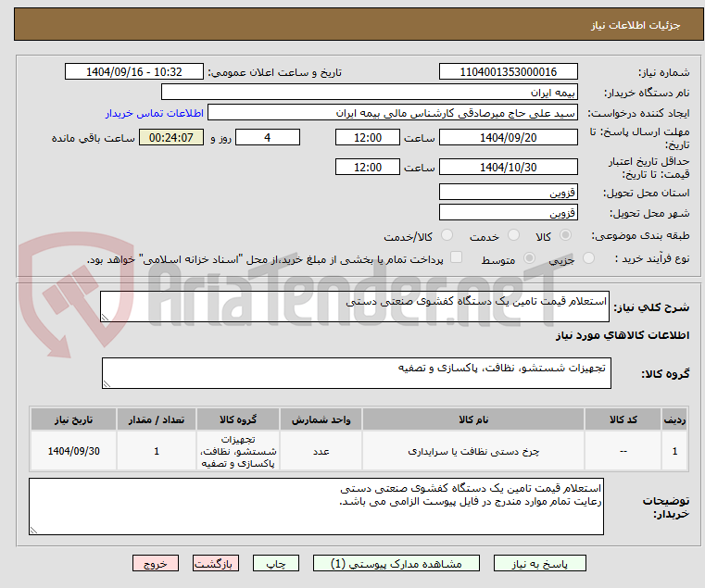
Task: Click the کد کالا column header
Action: coord(623,419)
